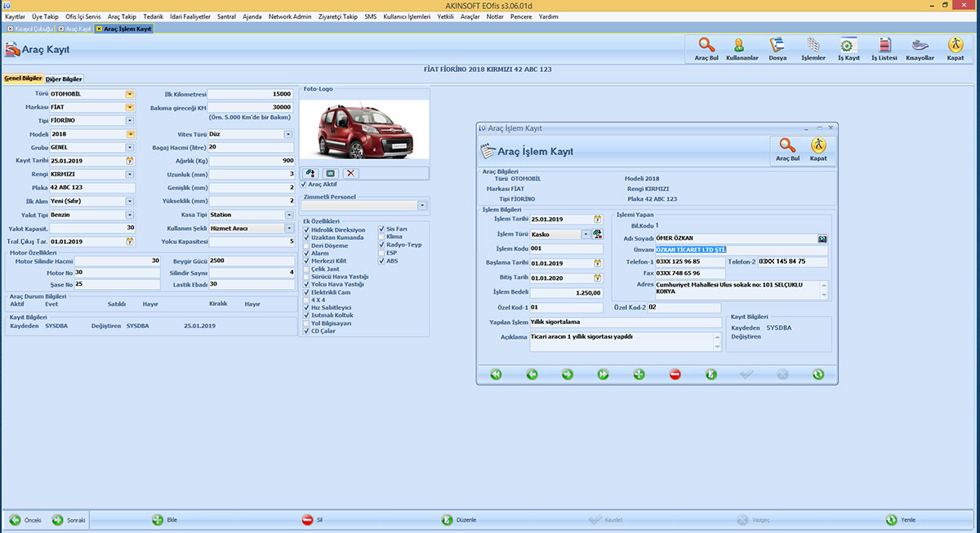This screenshot has width=980, height=533.
Task: Click the red X under the car photo
Action: [x=350, y=173]
